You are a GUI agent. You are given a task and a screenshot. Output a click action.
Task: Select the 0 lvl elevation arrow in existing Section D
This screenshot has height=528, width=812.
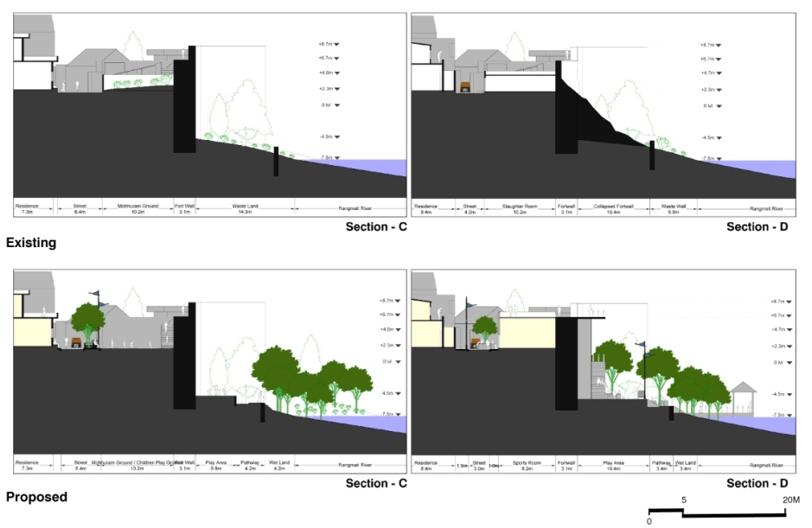point(719,106)
